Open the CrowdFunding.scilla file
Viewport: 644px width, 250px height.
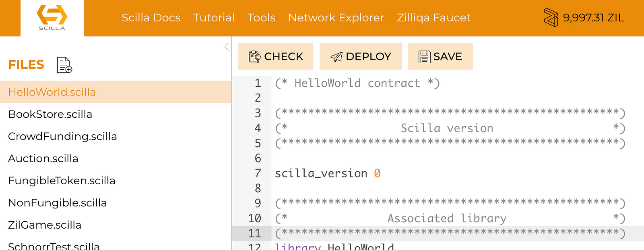pos(116,136)
